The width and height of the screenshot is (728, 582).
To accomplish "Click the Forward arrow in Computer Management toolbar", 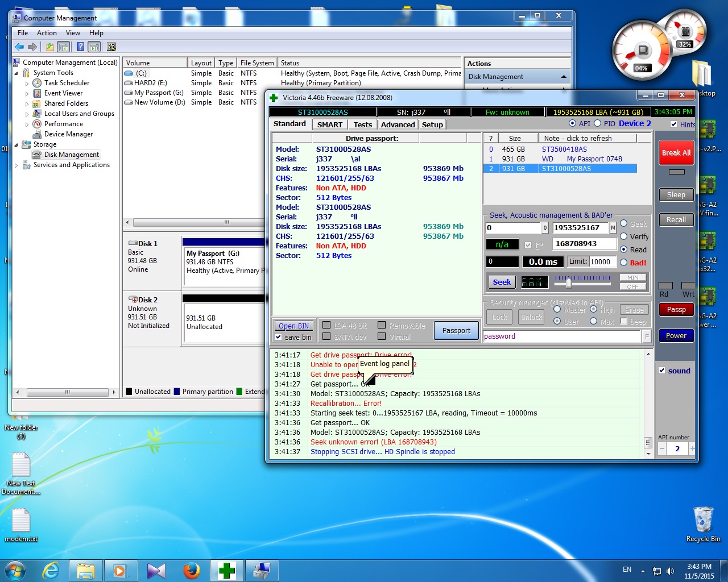I will [x=32, y=47].
